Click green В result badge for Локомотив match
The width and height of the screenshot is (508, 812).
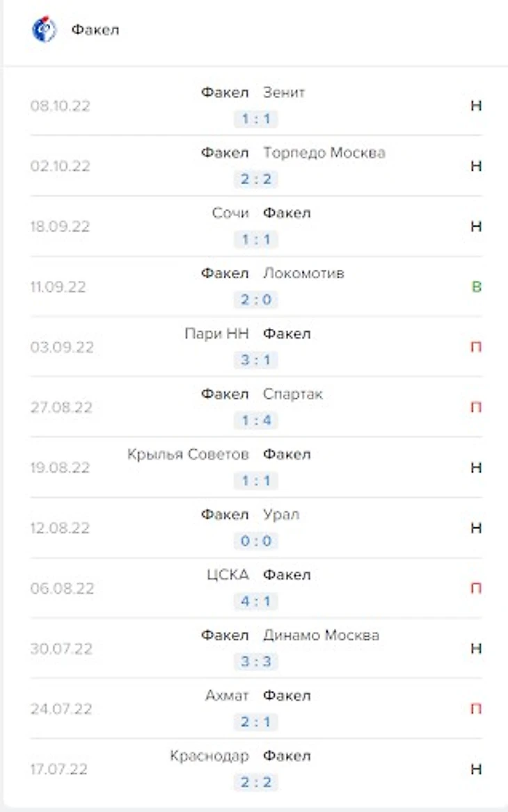(x=477, y=286)
